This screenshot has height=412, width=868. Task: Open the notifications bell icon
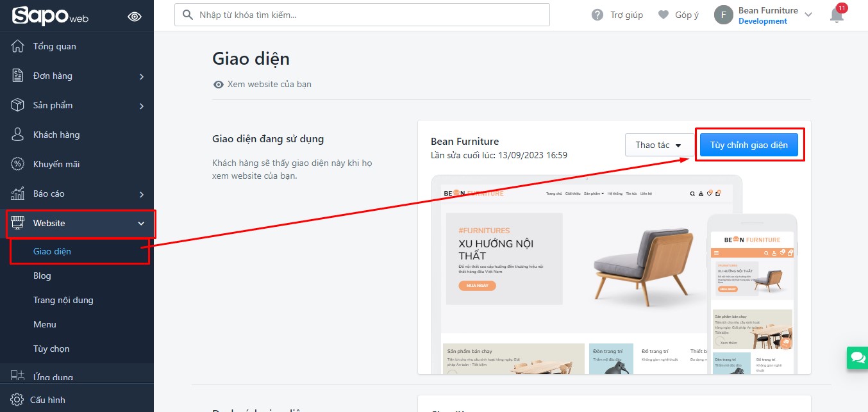[x=837, y=15]
